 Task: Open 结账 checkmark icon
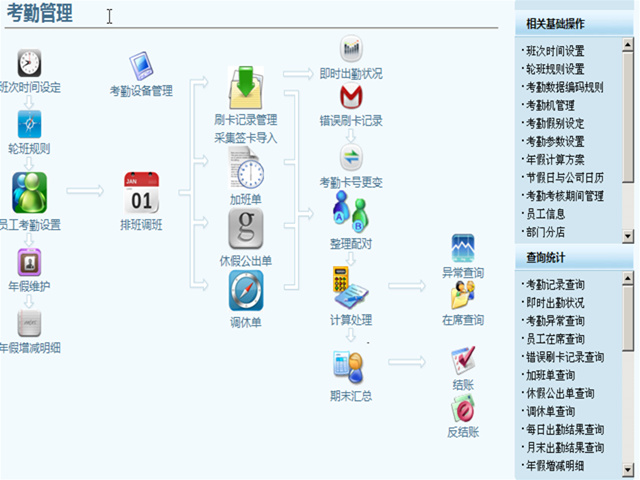[x=463, y=360]
